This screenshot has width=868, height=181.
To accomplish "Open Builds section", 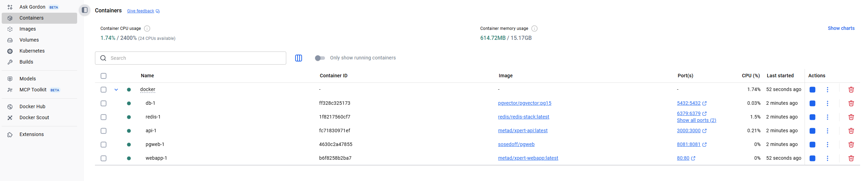I will (39, 62).
